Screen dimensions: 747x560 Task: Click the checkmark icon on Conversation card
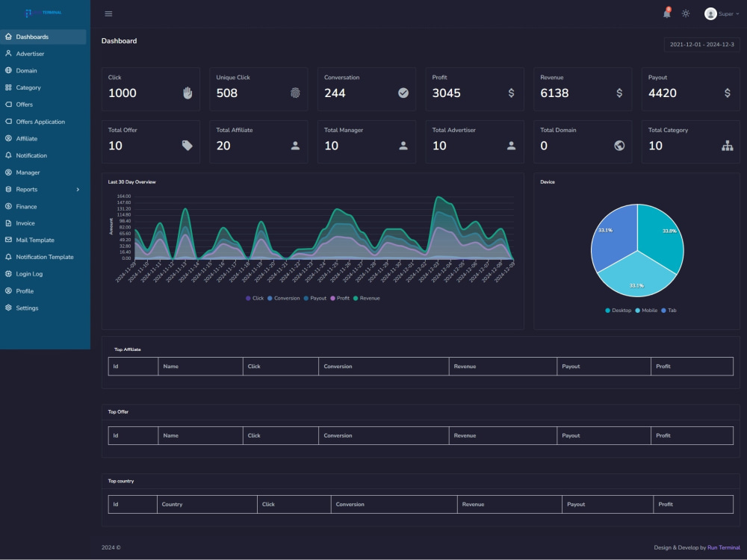tap(403, 93)
